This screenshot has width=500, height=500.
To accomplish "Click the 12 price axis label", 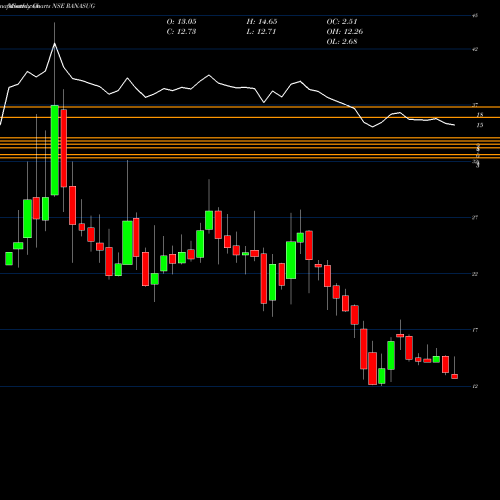I will (x=475, y=386).
